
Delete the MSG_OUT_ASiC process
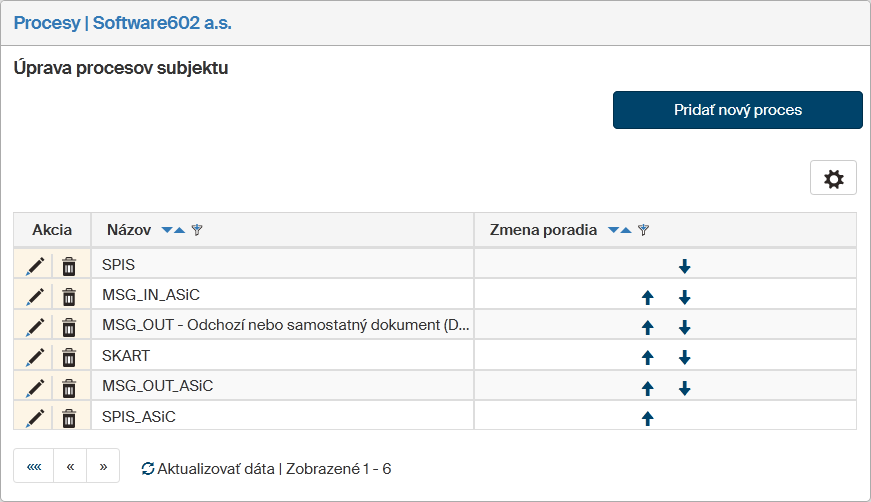click(69, 387)
